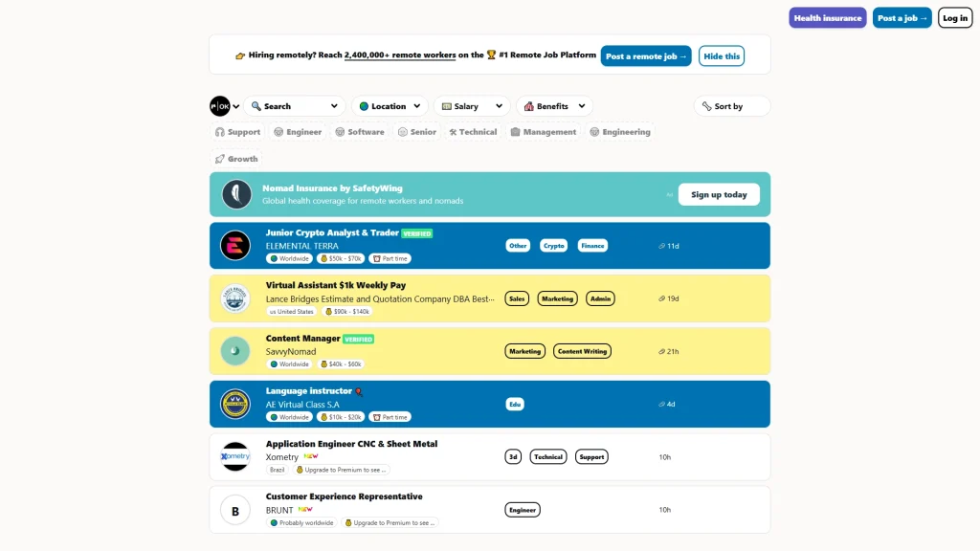
Task: Select the Crypto tag on Junior Crypto Analyst
Action: 553,246
